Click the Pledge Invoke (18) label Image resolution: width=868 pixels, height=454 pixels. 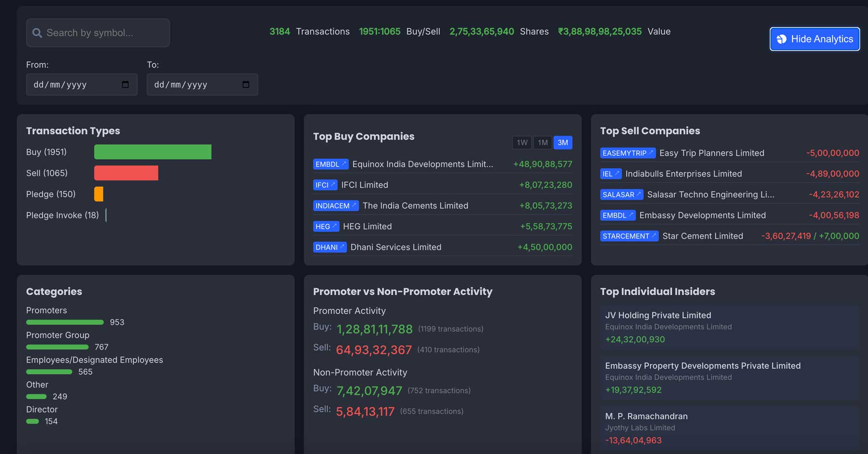(62, 215)
